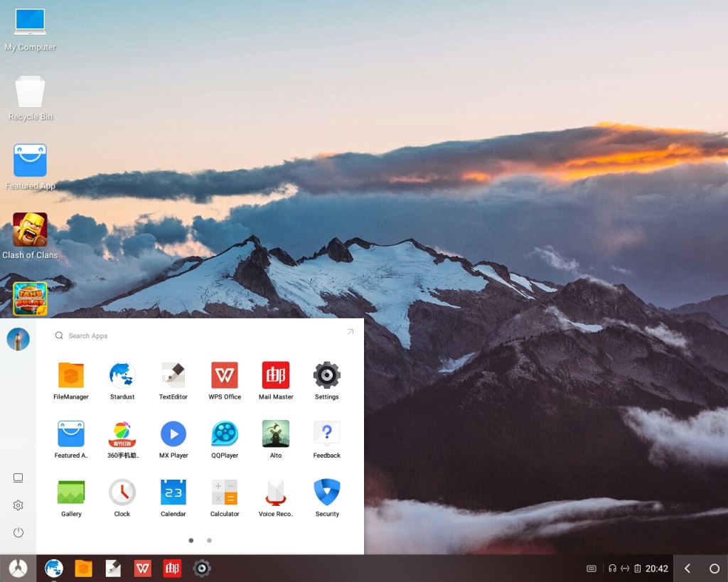Launch WPS Office from app grid
728x582 pixels.
(x=225, y=380)
